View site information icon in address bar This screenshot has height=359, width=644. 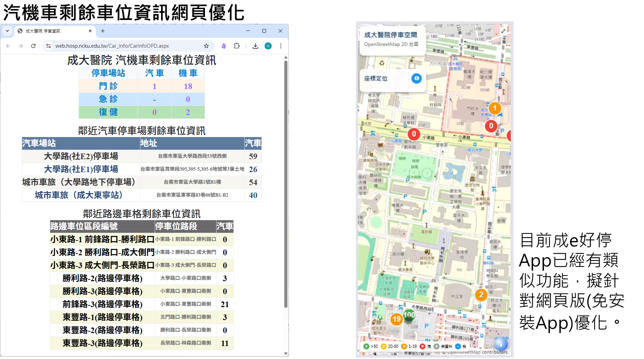click(48, 46)
